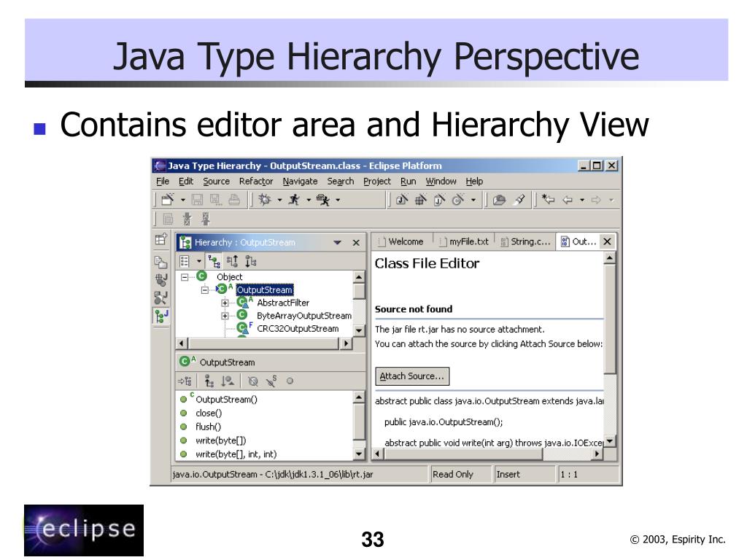Screen dimensions: 747x560
Task: Click the New wizard toolbar icon
Action: 168,200
